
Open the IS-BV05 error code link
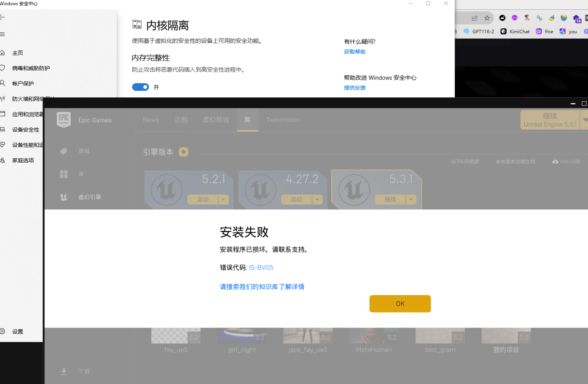pos(261,268)
